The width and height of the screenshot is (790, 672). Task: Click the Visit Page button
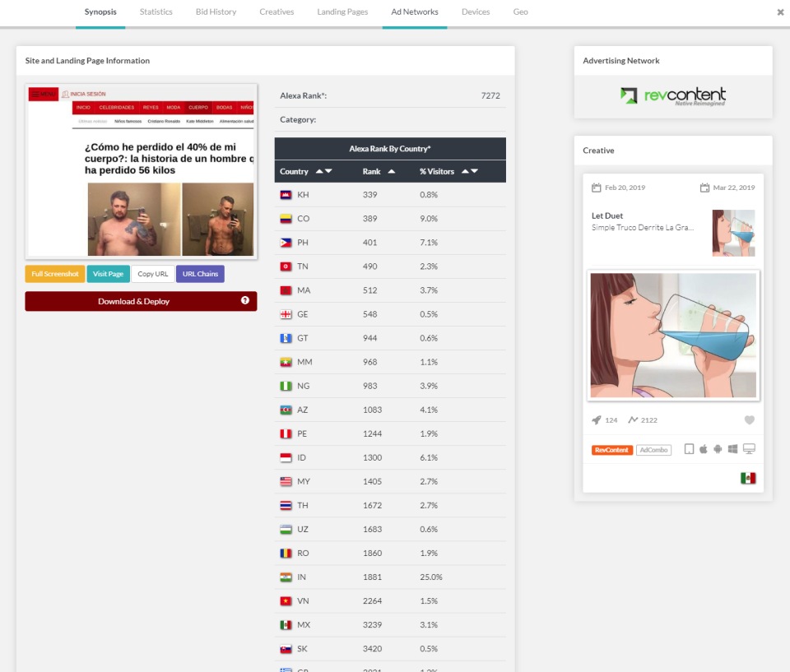108,273
